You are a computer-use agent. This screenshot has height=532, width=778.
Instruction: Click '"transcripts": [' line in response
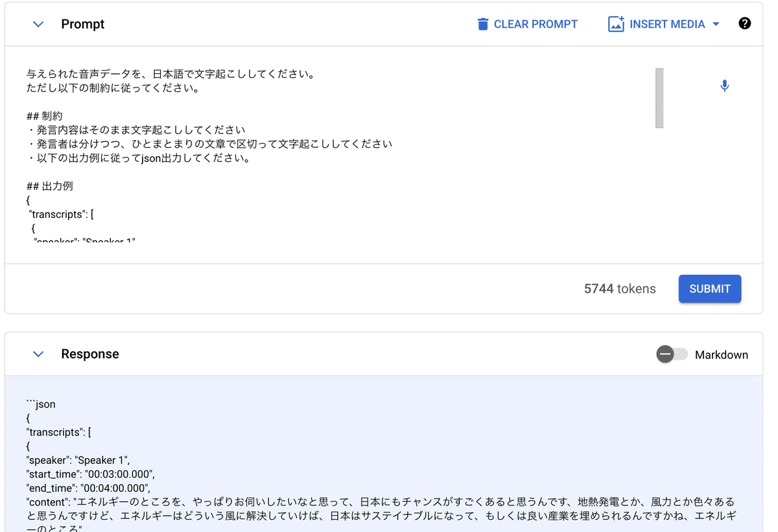(x=59, y=432)
